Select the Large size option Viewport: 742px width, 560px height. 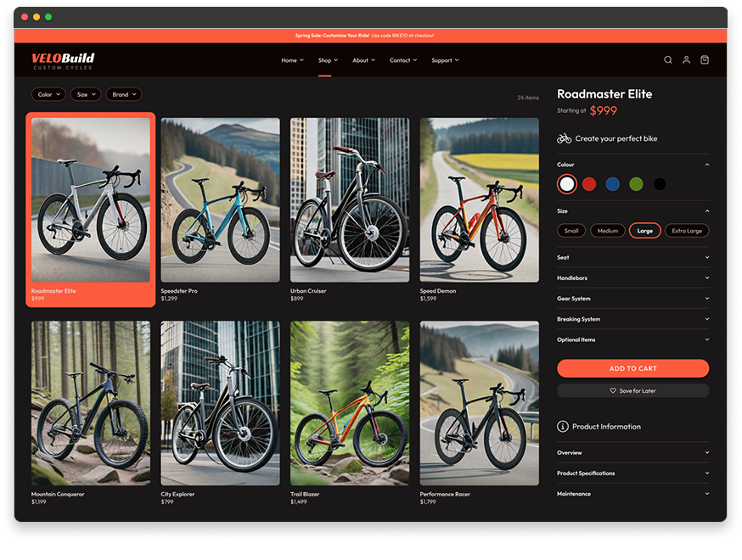coord(644,231)
